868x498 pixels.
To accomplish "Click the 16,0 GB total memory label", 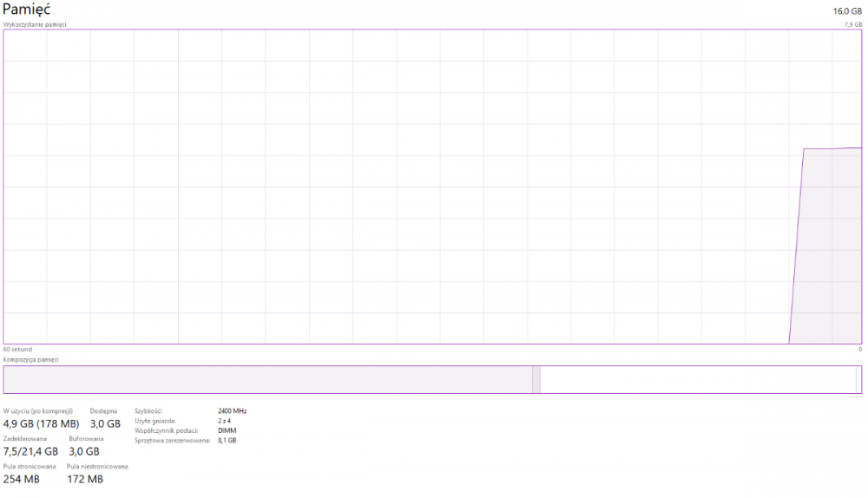I will [x=847, y=10].
